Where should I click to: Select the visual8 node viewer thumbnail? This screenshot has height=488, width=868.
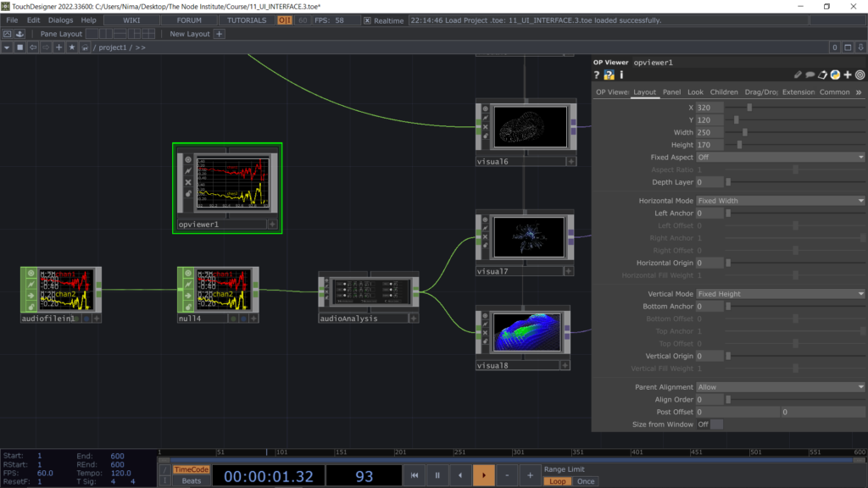pyautogui.click(x=527, y=332)
